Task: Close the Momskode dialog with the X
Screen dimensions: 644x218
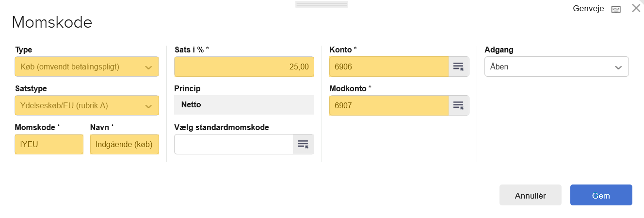Action: 636,8
